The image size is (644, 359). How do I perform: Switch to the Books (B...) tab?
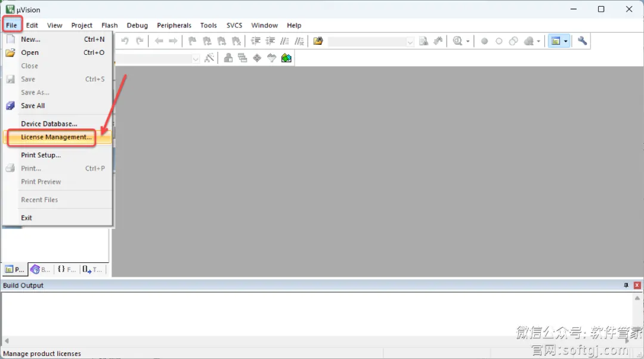pyautogui.click(x=41, y=270)
